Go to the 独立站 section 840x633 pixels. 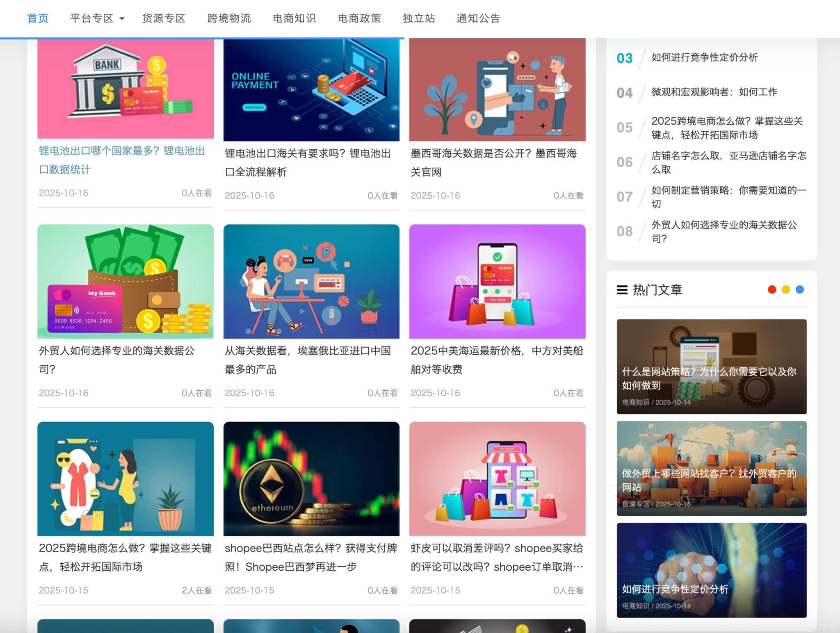(419, 18)
